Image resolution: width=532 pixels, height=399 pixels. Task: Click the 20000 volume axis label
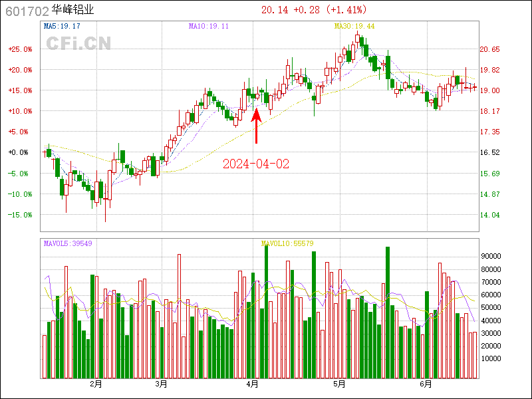[x=491, y=346]
